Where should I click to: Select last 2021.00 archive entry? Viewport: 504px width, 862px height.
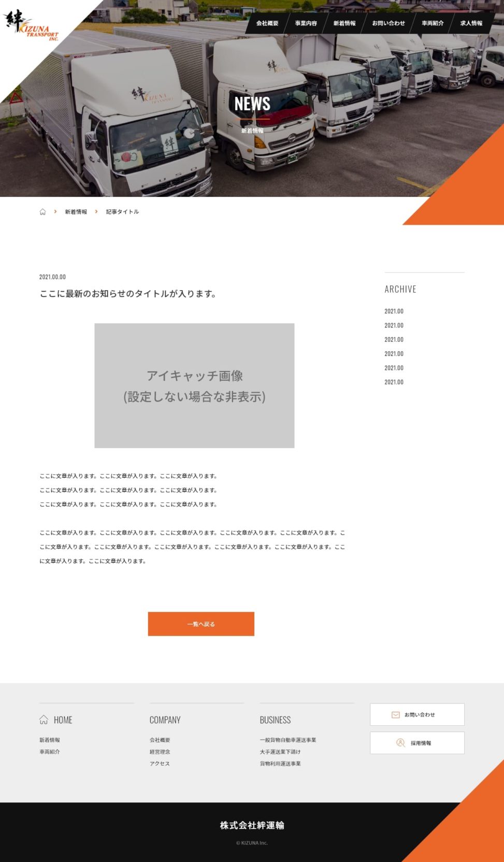coord(394,382)
